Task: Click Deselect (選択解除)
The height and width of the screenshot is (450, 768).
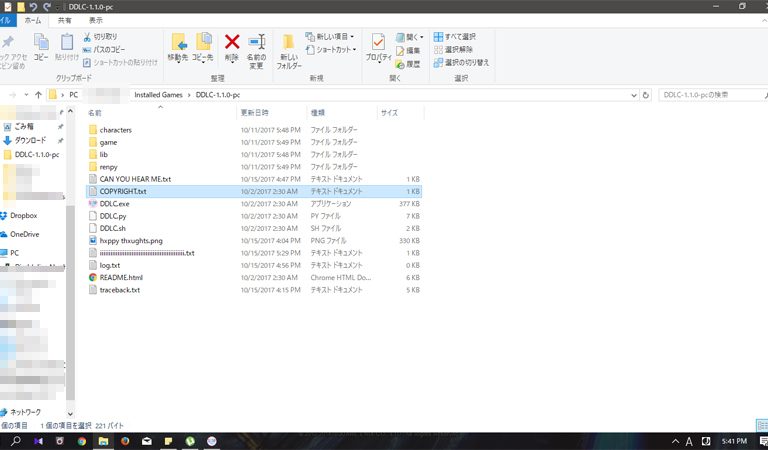Action: (453, 49)
